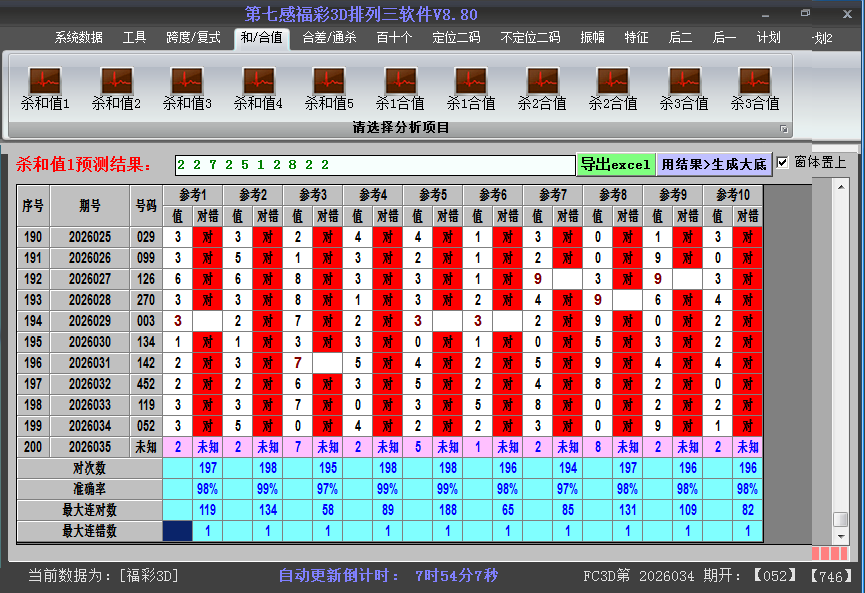
Task: Open the 杀和值1 analysis icon
Action: [x=45, y=81]
